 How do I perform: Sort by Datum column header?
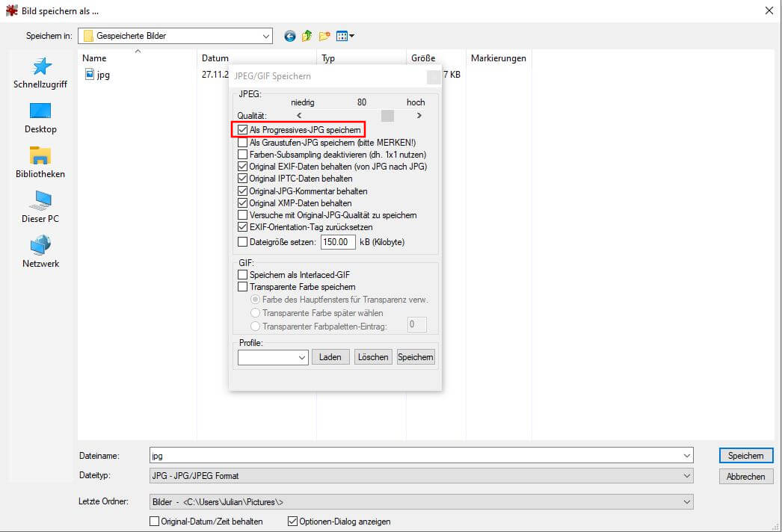pos(256,58)
